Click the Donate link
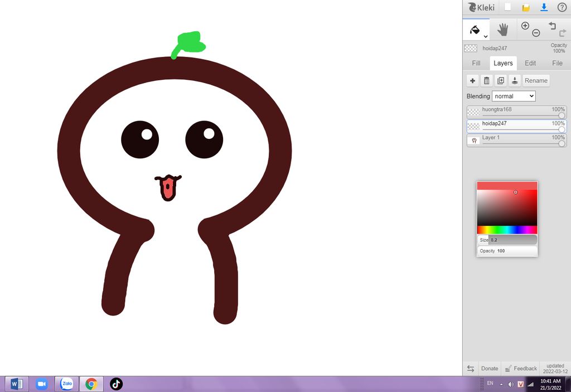571x392 pixels. pyautogui.click(x=490, y=369)
